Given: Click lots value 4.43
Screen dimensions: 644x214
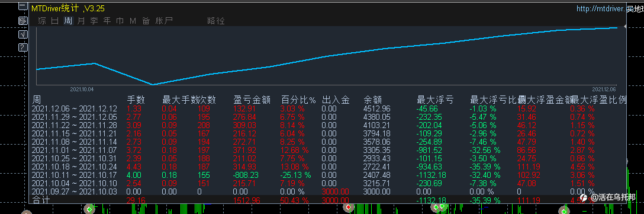Looking at the screenshot, I should click(x=134, y=167).
